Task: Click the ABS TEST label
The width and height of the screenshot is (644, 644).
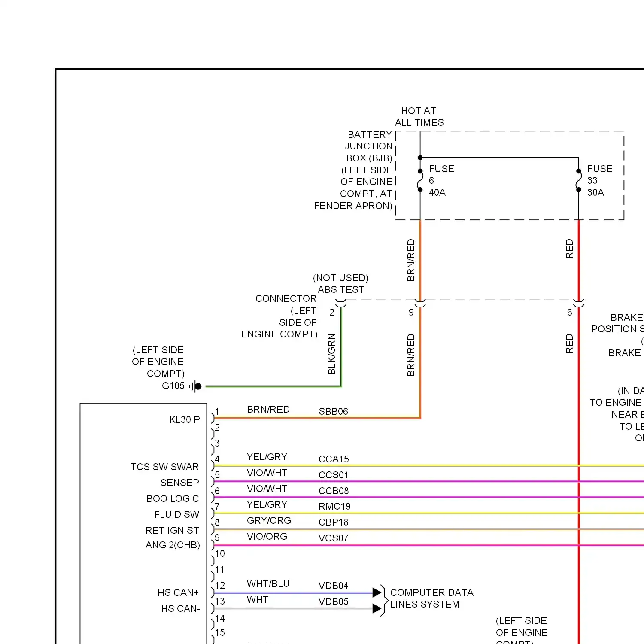Action: (341, 290)
